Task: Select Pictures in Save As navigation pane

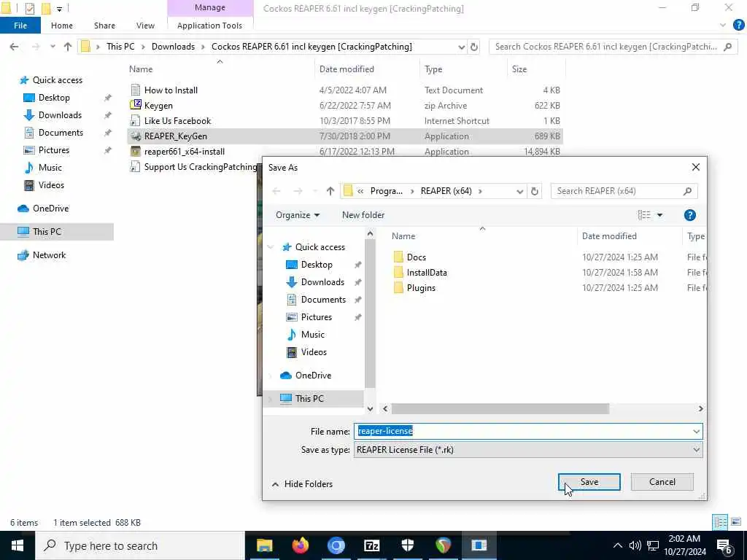Action: pos(316,317)
